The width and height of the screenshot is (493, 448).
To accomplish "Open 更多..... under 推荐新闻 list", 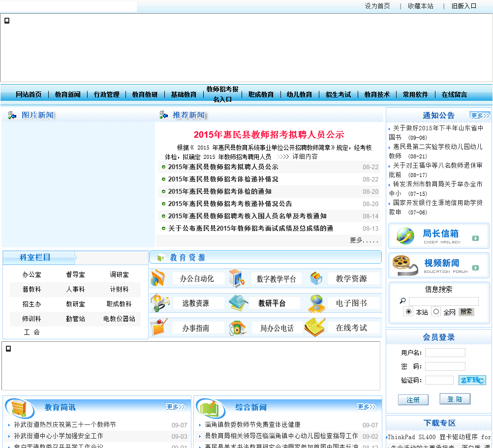I will [364, 240].
